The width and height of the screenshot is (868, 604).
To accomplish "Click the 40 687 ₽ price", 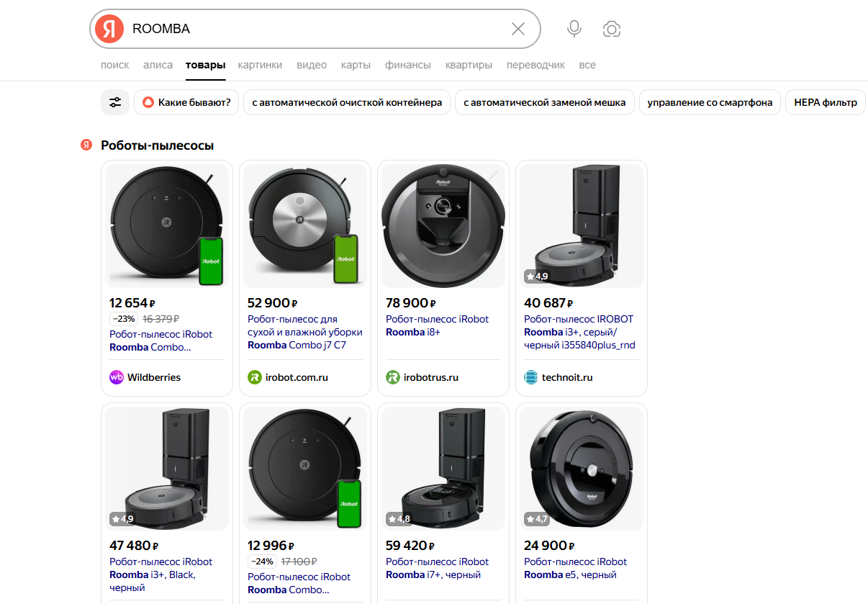I will point(548,303).
